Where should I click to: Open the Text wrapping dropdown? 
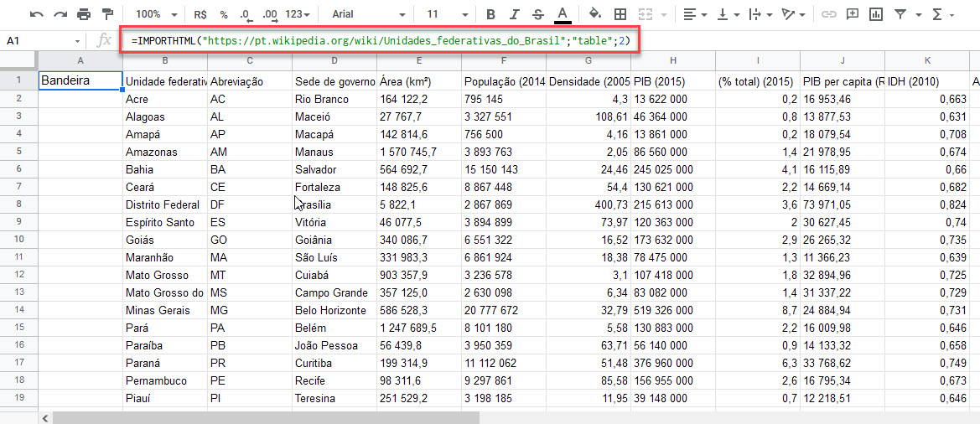762,13
